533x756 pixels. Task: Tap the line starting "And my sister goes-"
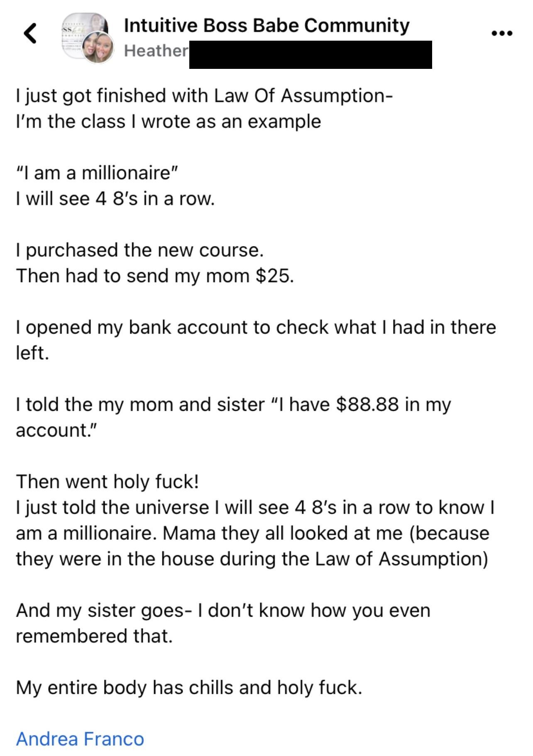[x=223, y=610]
